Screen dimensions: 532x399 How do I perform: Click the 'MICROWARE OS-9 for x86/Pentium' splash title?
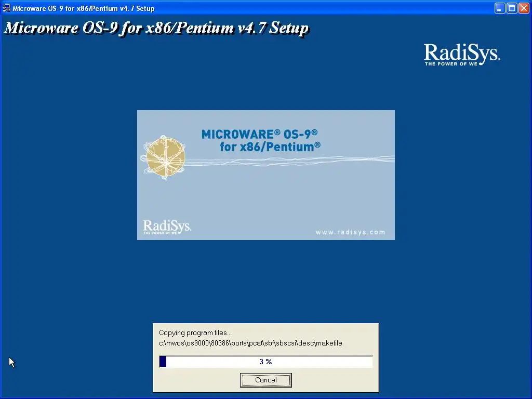[261, 140]
